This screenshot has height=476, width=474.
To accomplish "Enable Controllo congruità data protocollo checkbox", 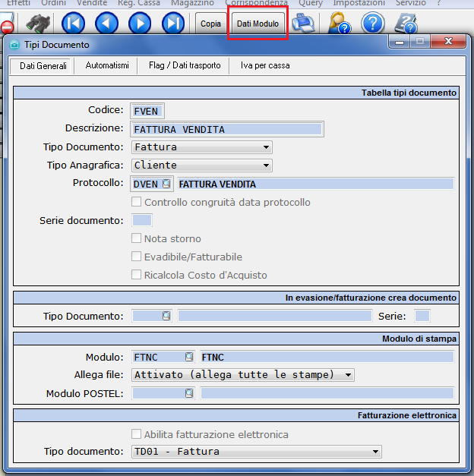I will pos(137,203).
